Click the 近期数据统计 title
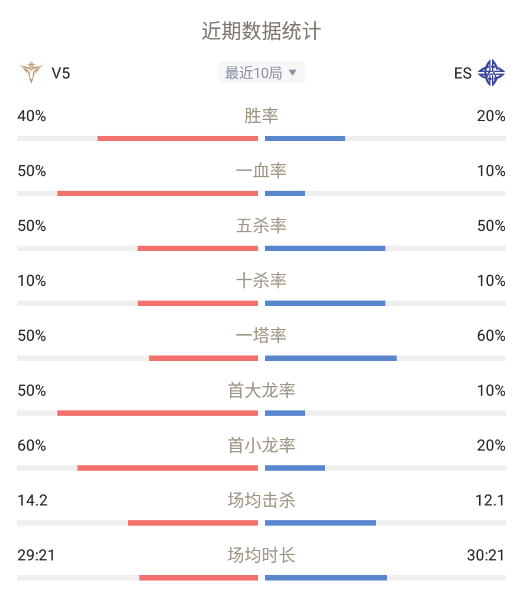This screenshot has height=597, width=523. click(x=261, y=31)
